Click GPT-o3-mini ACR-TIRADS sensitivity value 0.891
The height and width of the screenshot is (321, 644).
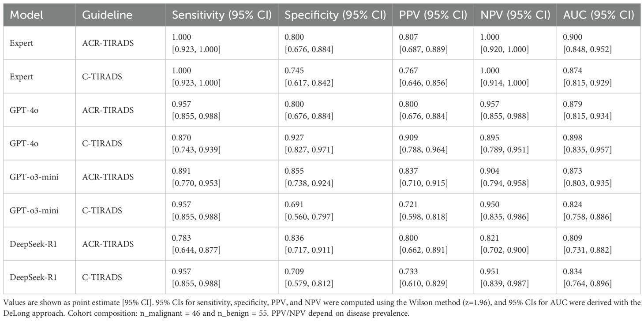181,172
